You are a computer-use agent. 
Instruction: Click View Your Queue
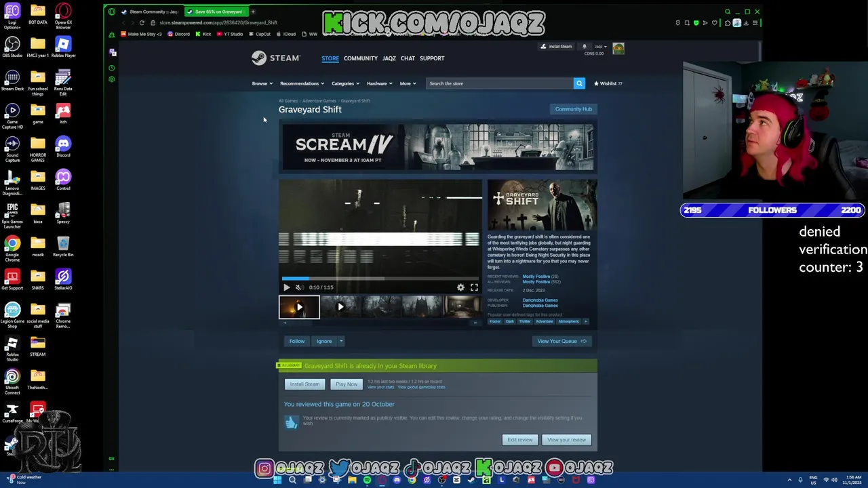(561, 342)
